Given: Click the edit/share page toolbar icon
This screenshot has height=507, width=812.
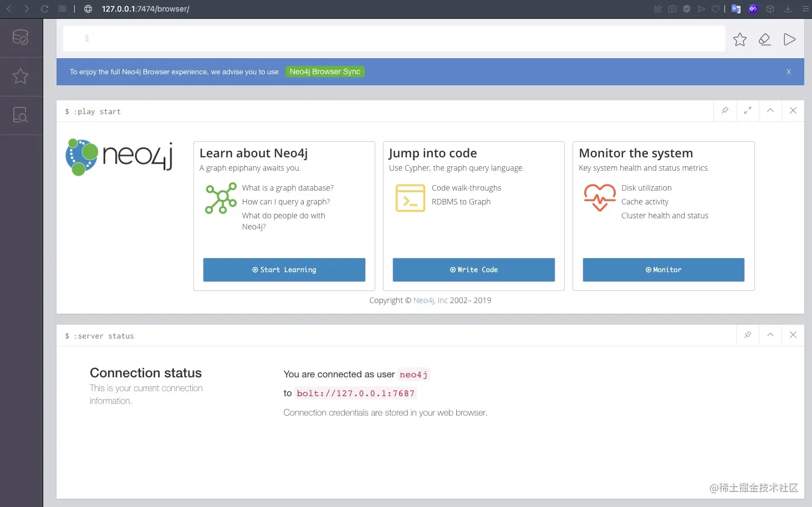Looking at the screenshot, I should (658, 9).
